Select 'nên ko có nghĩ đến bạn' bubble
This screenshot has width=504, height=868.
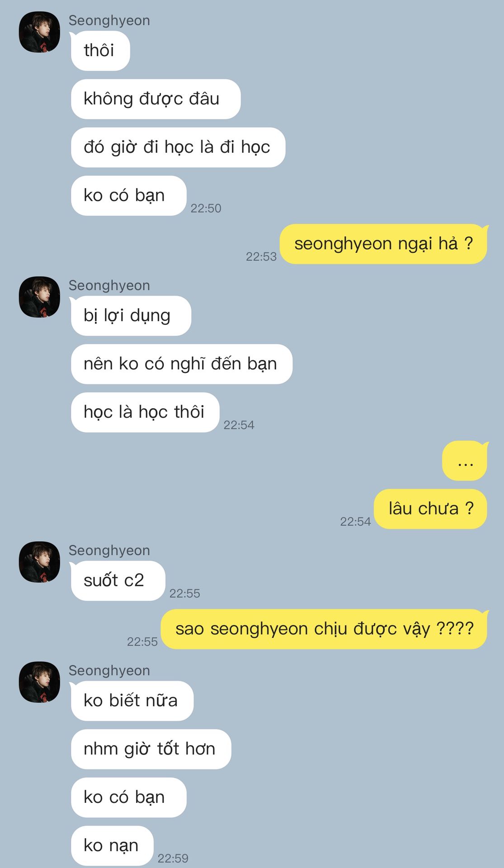point(182,364)
